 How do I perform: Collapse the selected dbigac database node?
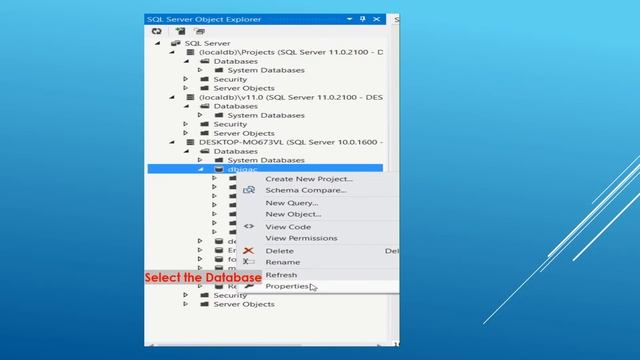[x=201, y=169]
